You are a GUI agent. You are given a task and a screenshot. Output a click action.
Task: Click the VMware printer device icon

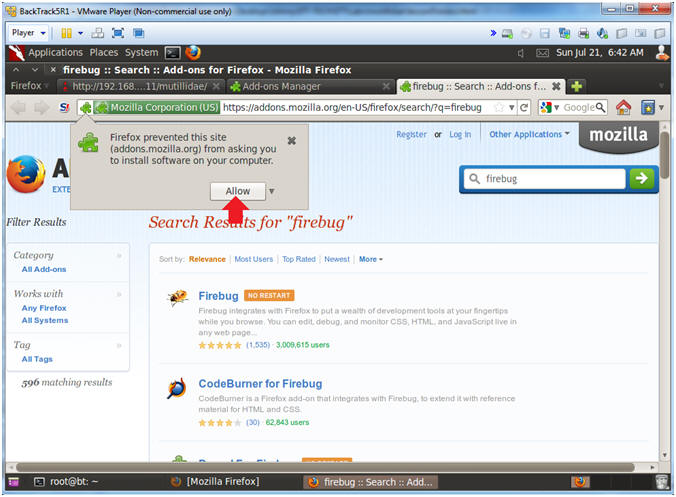[x=583, y=33]
